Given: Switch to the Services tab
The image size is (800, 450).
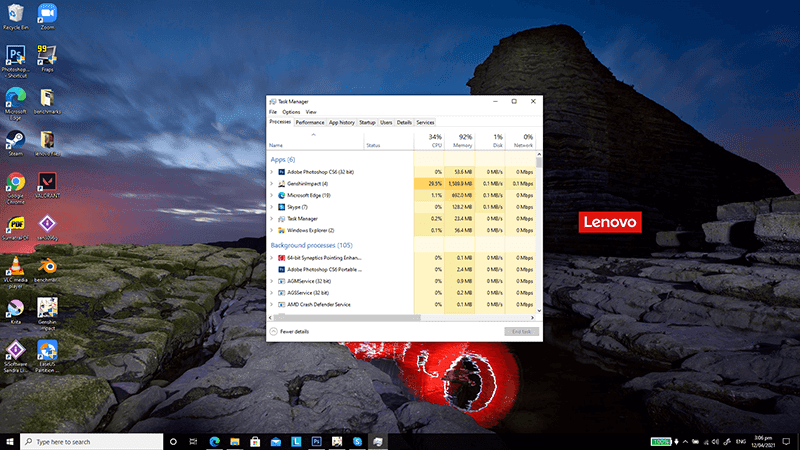Looking at the screenshot, I should [x=425, y=122].
